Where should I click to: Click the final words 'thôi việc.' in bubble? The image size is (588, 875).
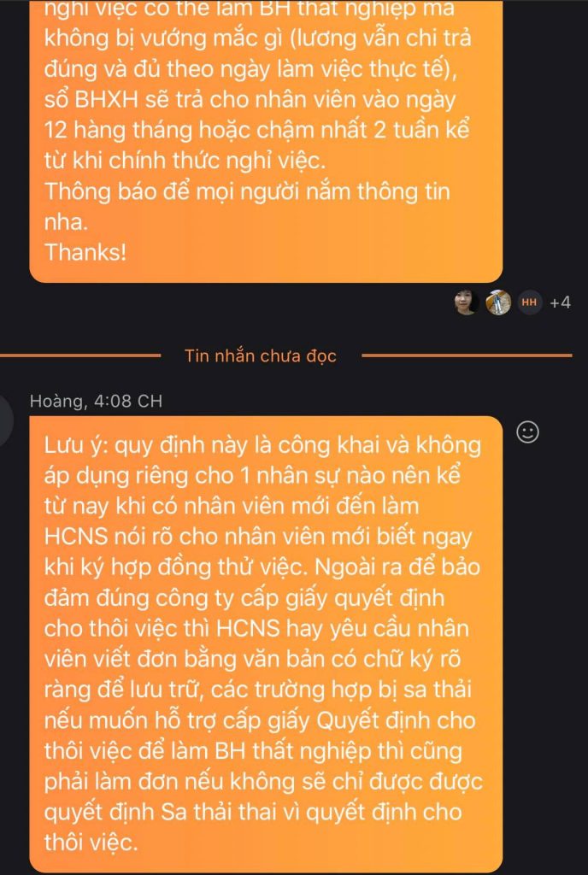(91, 842)
